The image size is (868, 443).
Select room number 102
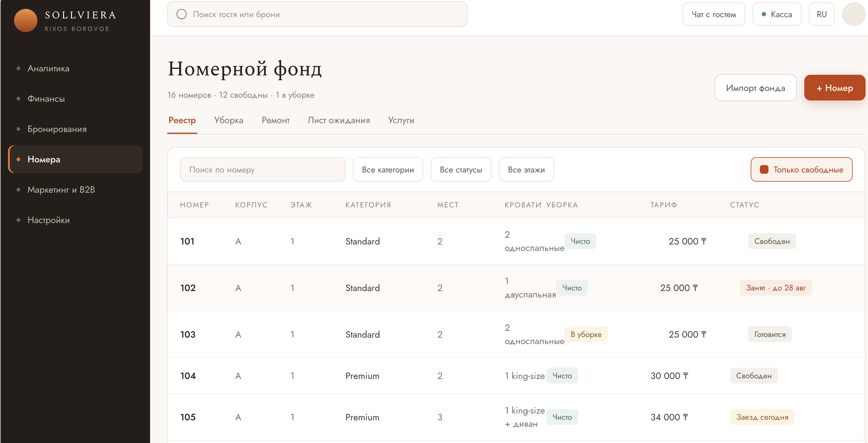click(x=188, y=288)
